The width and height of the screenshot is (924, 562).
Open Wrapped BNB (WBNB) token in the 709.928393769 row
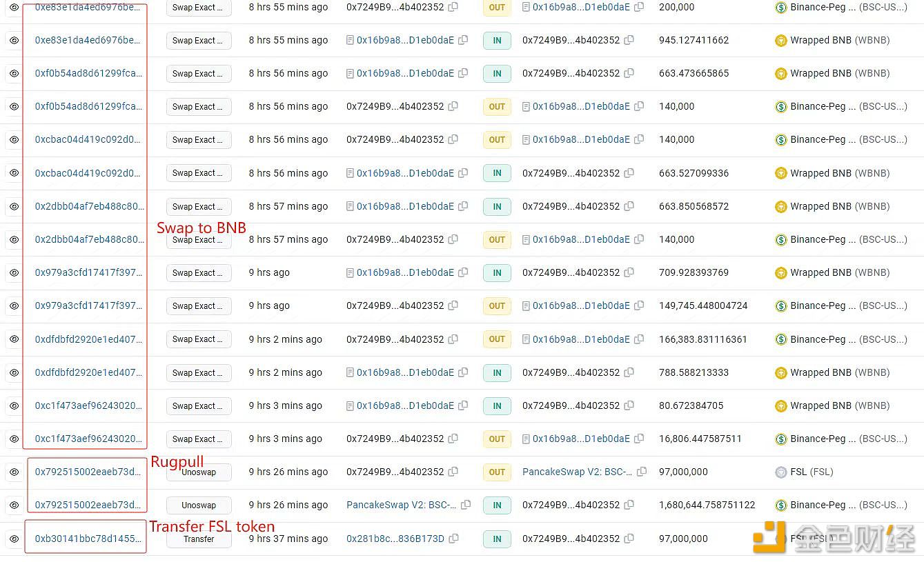840,273
